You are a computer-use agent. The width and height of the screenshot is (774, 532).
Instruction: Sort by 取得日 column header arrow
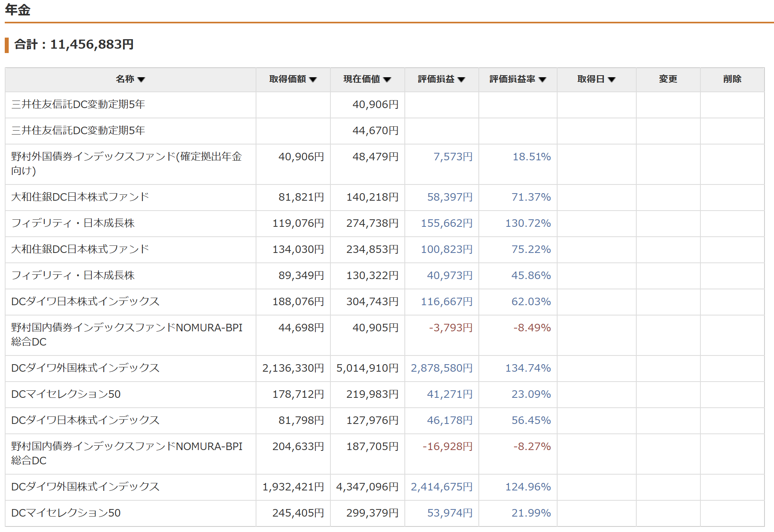tap(612, 80)
